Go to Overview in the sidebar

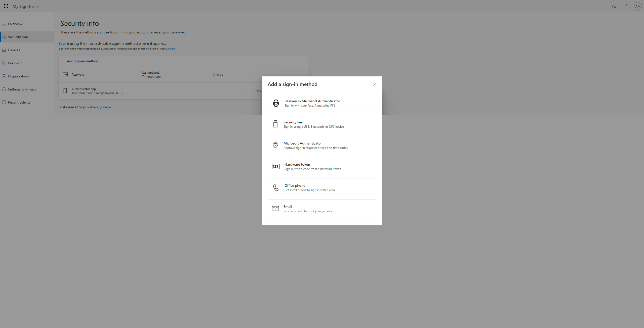15,24
